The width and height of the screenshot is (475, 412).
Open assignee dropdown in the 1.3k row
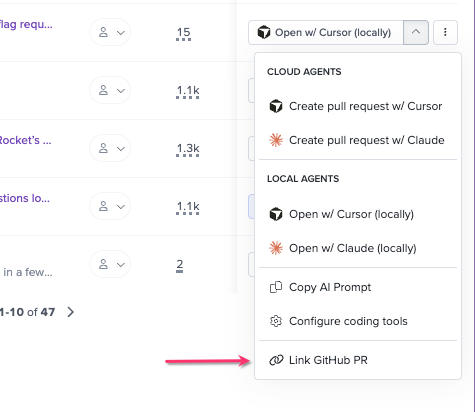tap(110, 148)
